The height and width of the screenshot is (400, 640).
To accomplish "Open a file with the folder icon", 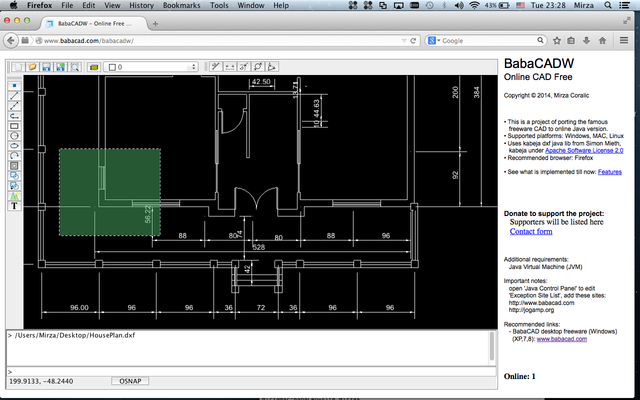I will coord(33,67).
